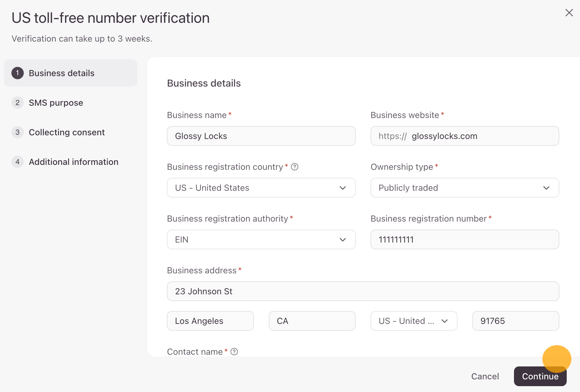Screen dimensions: 580x392
Task: Open address country dropdown
Action: click(x=414, y=321)
